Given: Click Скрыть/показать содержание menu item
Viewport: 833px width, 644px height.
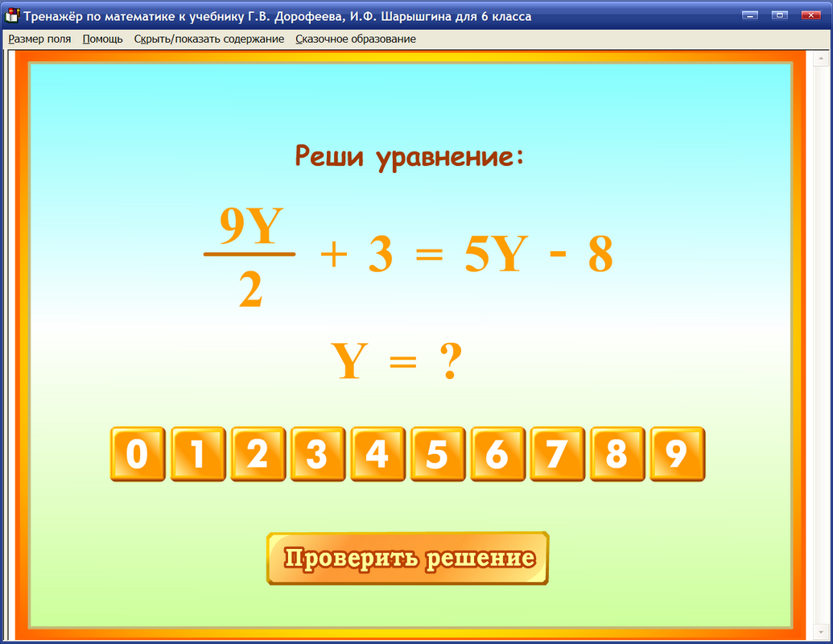Looking at the screenshot, I should [211, 39].
